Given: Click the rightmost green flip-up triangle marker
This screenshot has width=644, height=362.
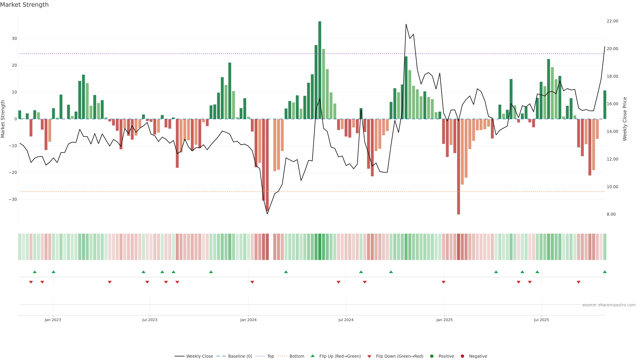Looking at the screenshot, I should (x=604, y=272).
